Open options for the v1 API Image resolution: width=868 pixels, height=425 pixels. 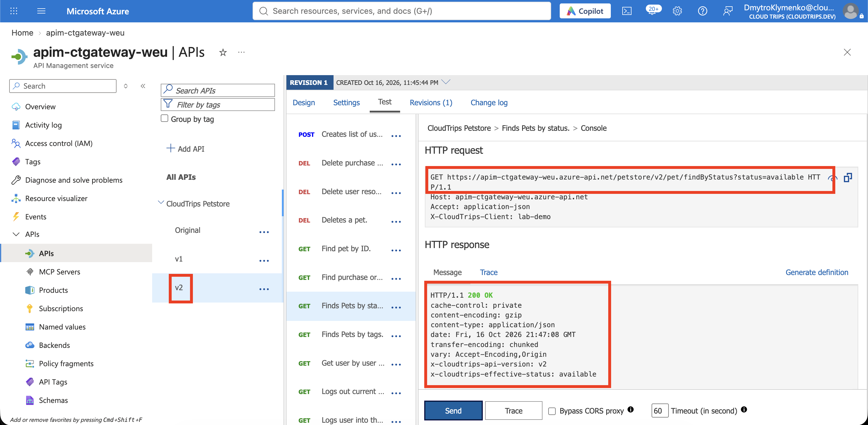tap(264, 261)
